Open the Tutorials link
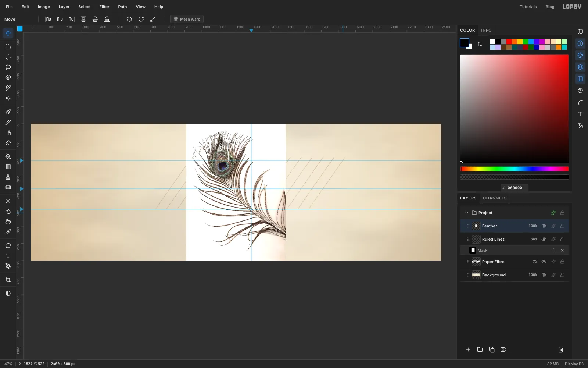Image resolution: width=588 pixels, height=368 pixels. point(528,7)
